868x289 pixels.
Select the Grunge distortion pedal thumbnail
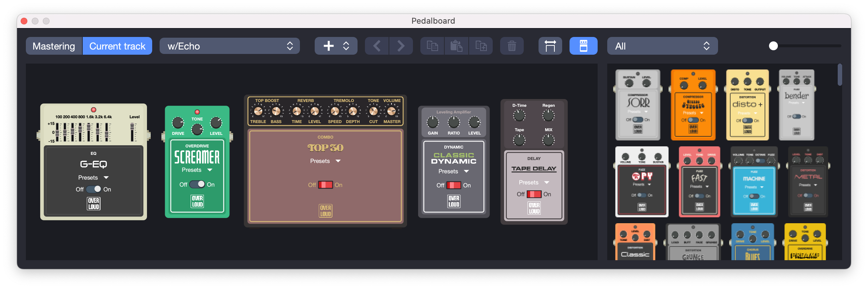click(x=693, y=242)
